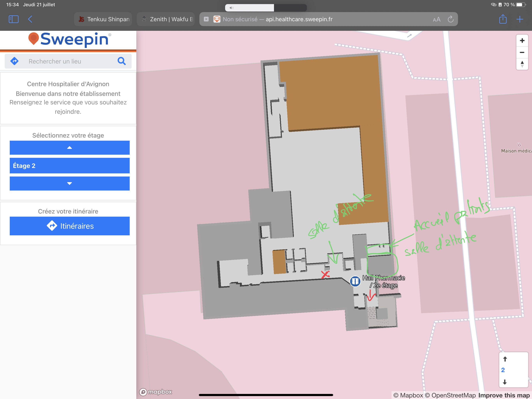Open the Étage 2 floor selector
The image size is (532, 399).
tap(70, 166)
